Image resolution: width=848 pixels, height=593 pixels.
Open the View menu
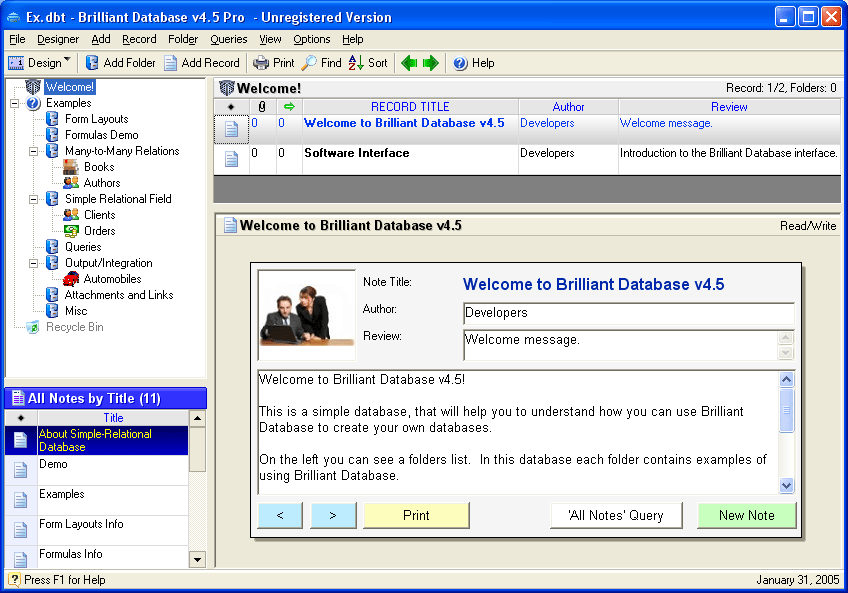pos(270,39)
